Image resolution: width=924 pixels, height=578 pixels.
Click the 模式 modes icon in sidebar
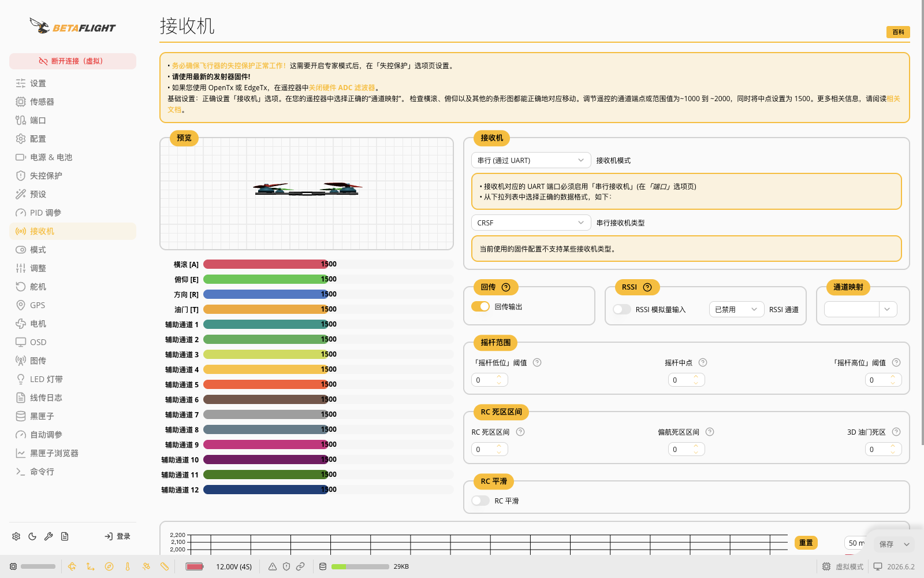(21, 250)
